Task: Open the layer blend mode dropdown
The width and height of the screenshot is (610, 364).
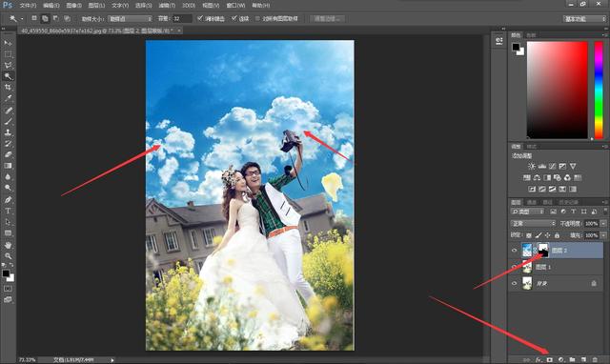Action: pos(534,223)
